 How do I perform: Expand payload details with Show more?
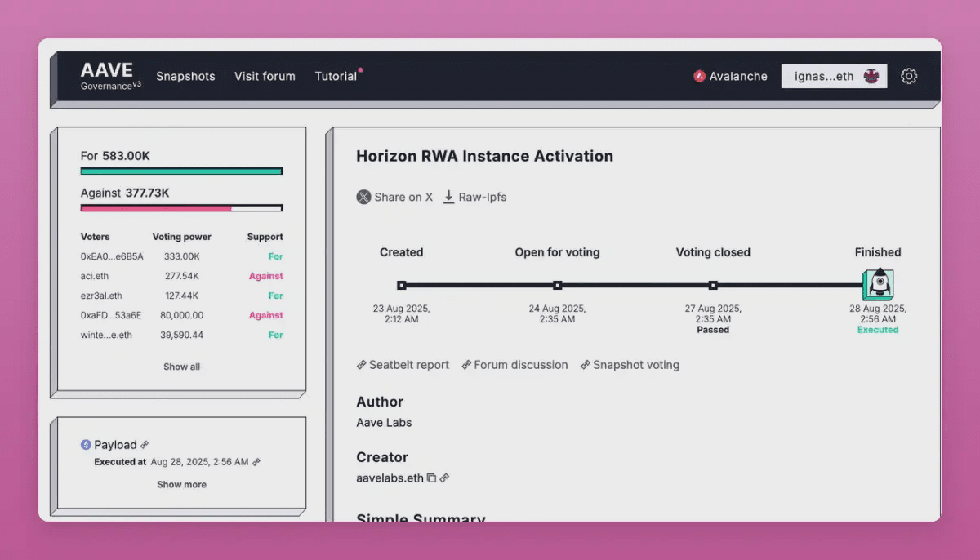coord(181,484)
